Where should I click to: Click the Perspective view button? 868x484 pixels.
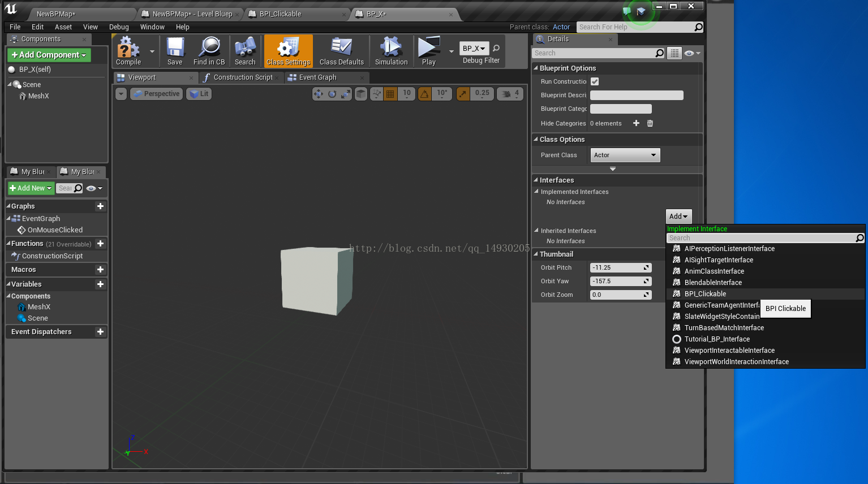click(x=157, y=94)
